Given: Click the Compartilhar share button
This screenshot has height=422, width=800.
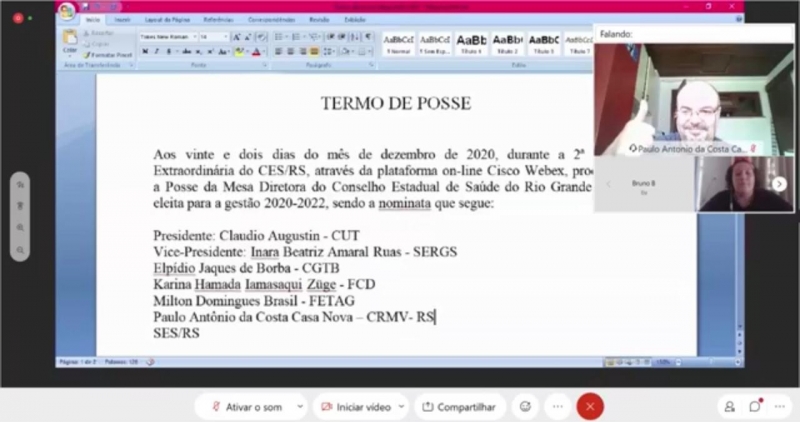Looking at the screenshot, I should [x=459, y=407].
